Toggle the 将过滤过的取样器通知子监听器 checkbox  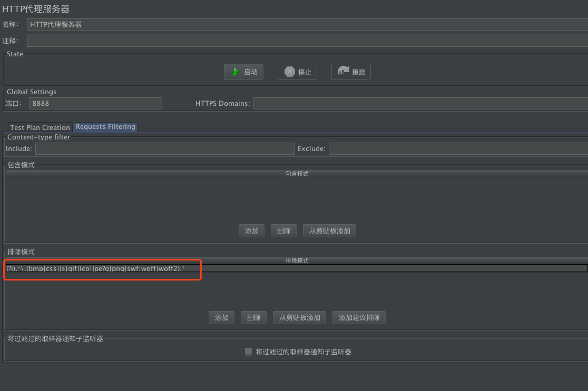coord(248,352)
